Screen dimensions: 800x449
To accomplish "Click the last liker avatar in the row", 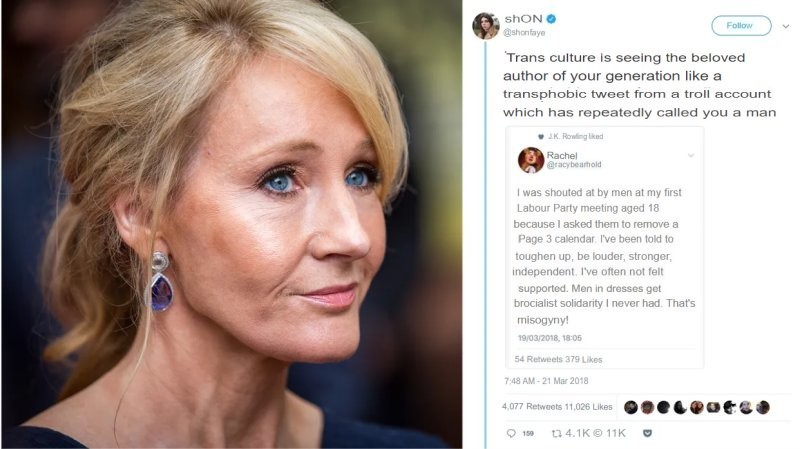I will click(x=763, y=407).
